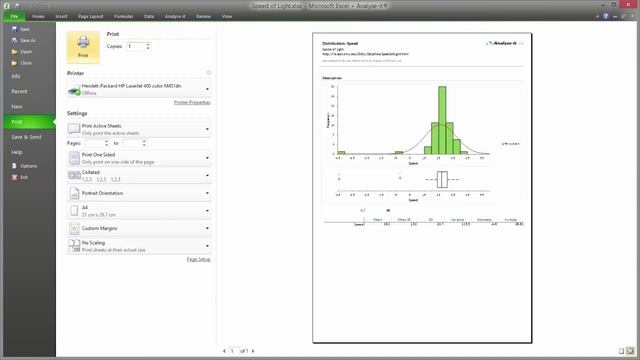The height and width of the screenshot is (360, 640).
Task: Switch to the View tab
Action: (227, 16)
